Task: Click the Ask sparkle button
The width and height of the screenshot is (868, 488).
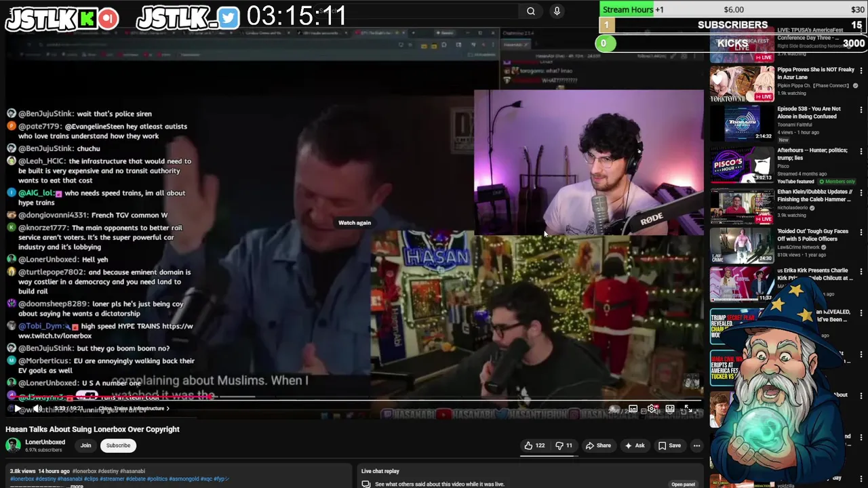Action: click(634, 445)
